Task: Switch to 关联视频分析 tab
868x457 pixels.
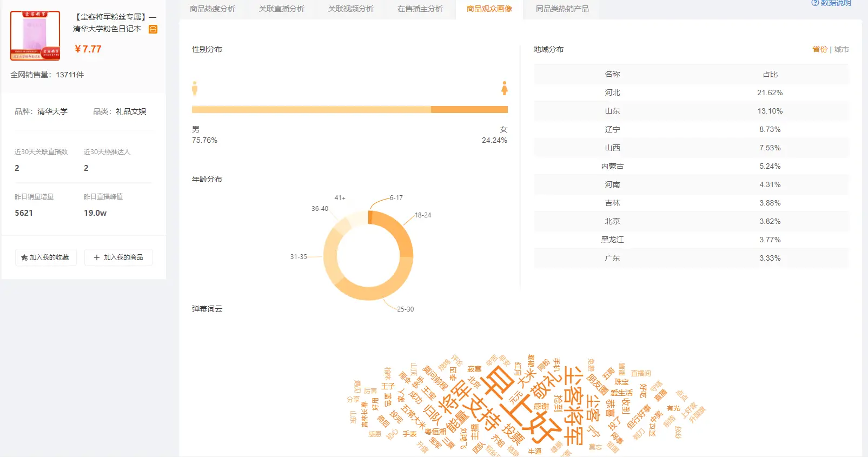Action: click(x=351, y=9)
